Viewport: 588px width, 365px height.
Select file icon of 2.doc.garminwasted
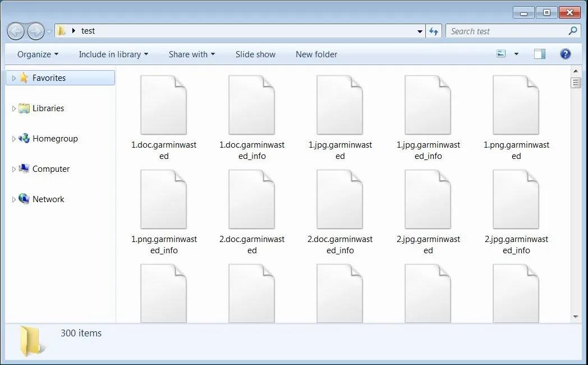click(x=251, y=199)
